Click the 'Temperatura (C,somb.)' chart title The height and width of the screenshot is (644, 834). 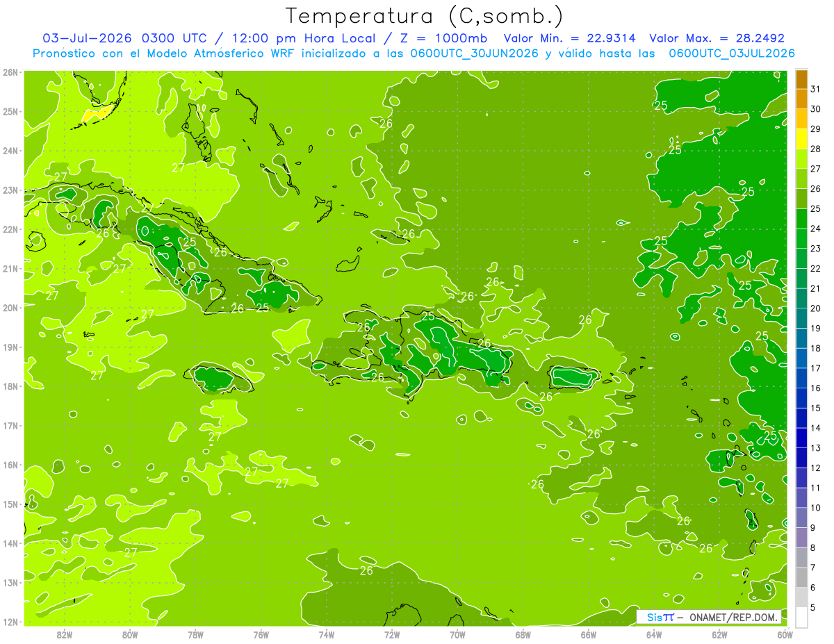tap(425, 16)
